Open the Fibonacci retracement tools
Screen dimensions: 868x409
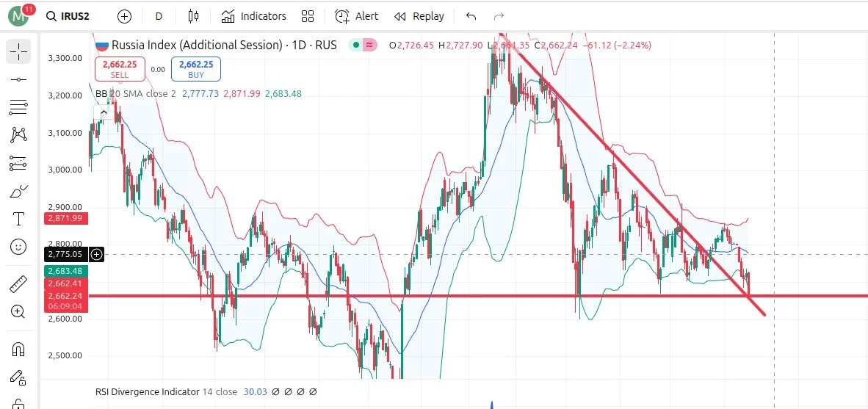pyautogui.click(x=19, y=106)
